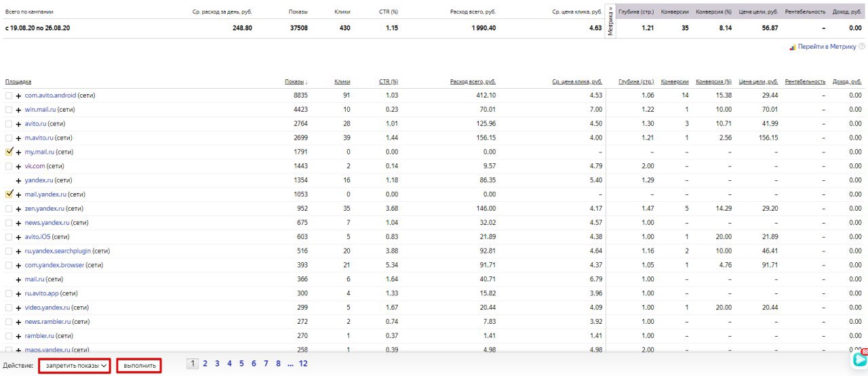868x376 pixels.
Task: Click the plus icon beside vk.com
Action: tap(18, 166)
